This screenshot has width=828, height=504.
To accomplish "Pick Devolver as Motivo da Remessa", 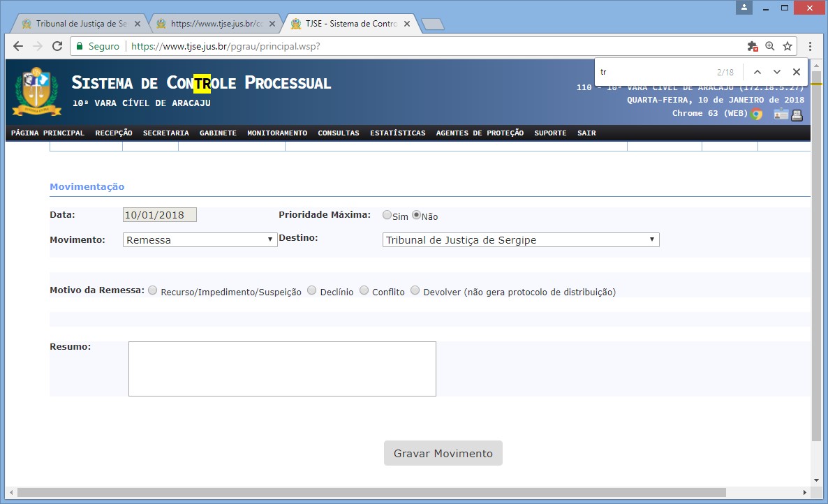I will [x=415, y=290].
